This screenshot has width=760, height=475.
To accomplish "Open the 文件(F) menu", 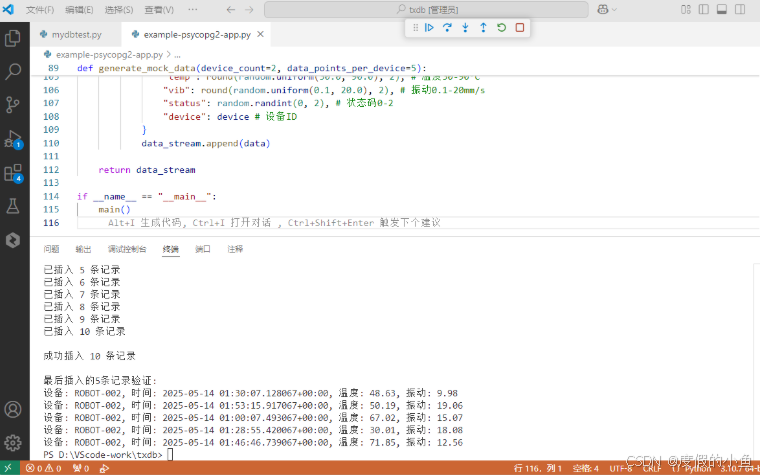I will click(x=40, y=9).
